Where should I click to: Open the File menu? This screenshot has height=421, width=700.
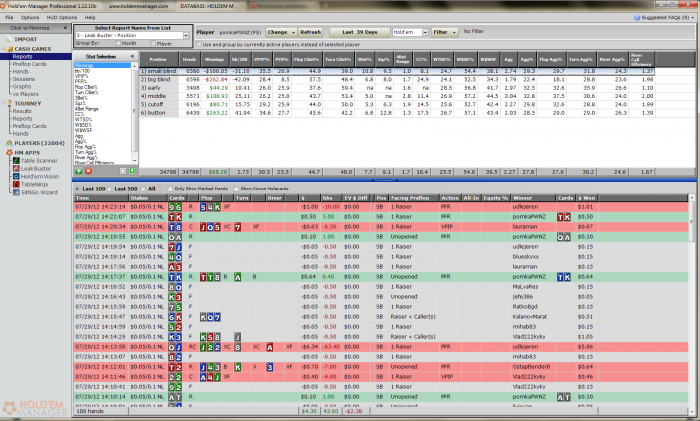pyautogui.click(x=9, y=17)
